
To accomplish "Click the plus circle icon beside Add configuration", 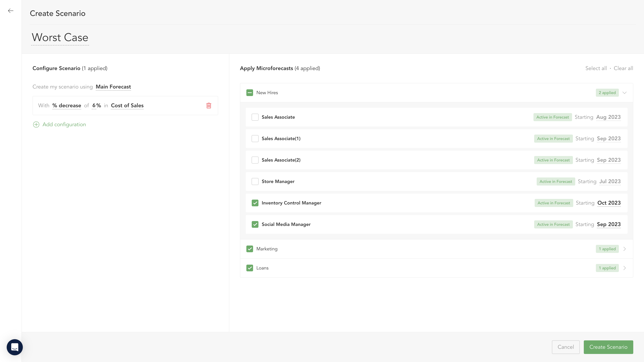I will click(36, 124).
